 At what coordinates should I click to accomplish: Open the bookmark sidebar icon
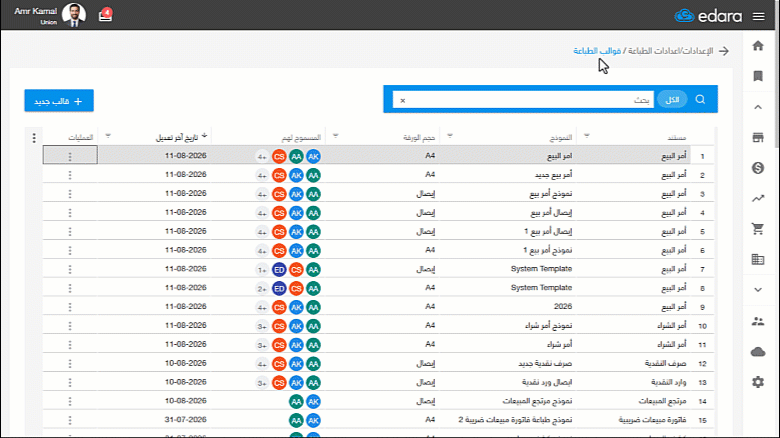[x=758, y=76]
